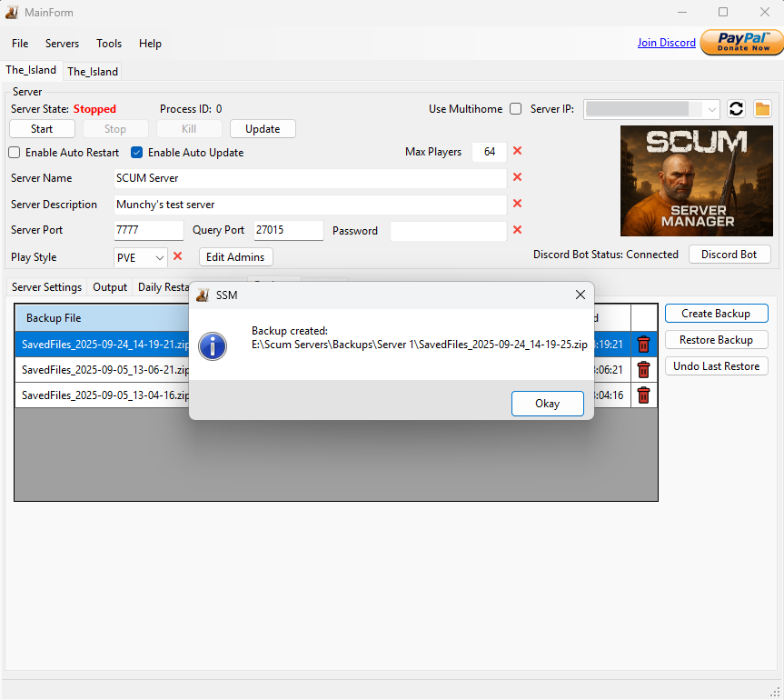Click the SSM dialog title icon
Viewport: 784px width, 700px height.
[x=203, y=295]
